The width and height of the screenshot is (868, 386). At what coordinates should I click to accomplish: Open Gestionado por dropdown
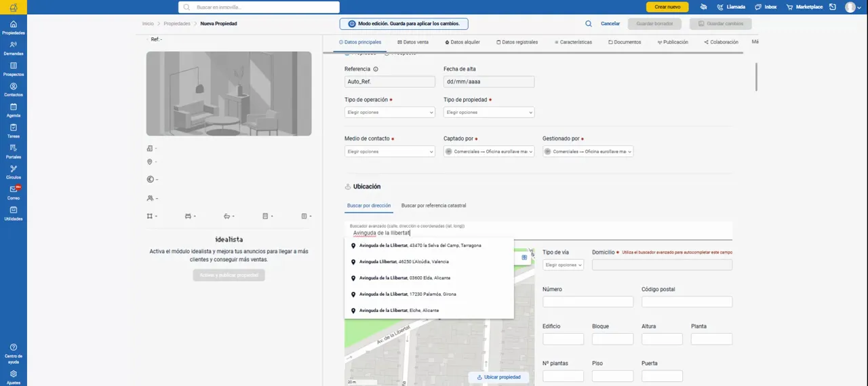tap(588, 151)
